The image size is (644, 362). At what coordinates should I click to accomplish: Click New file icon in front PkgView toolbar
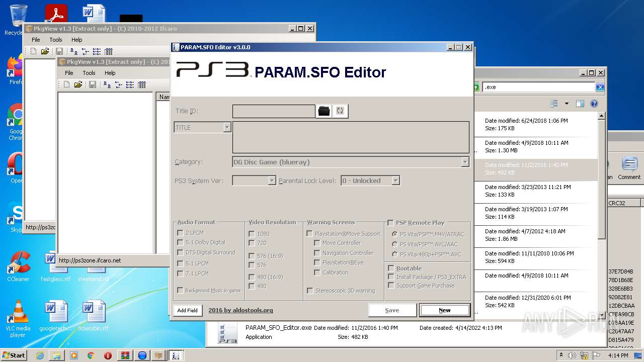coord(66,84)
